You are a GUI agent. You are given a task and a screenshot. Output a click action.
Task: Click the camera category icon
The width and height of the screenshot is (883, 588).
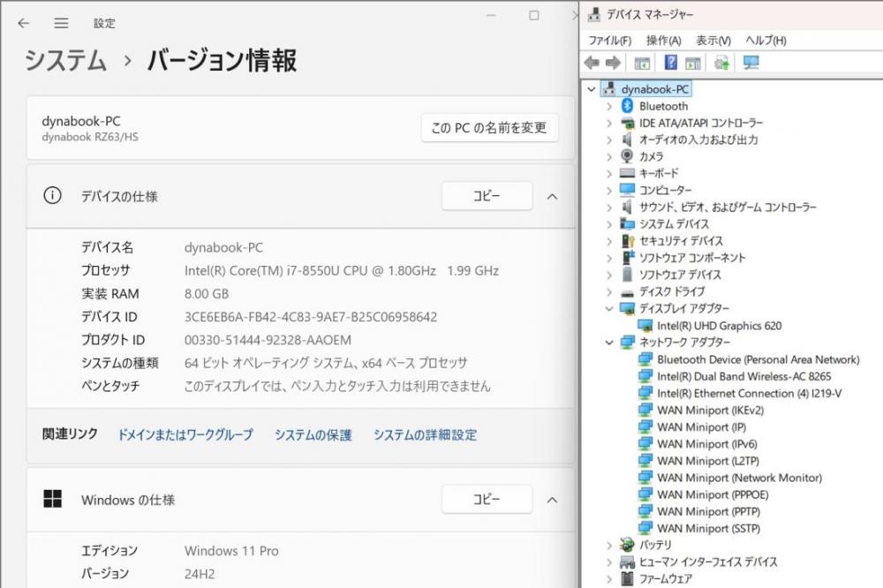(627, 156)
